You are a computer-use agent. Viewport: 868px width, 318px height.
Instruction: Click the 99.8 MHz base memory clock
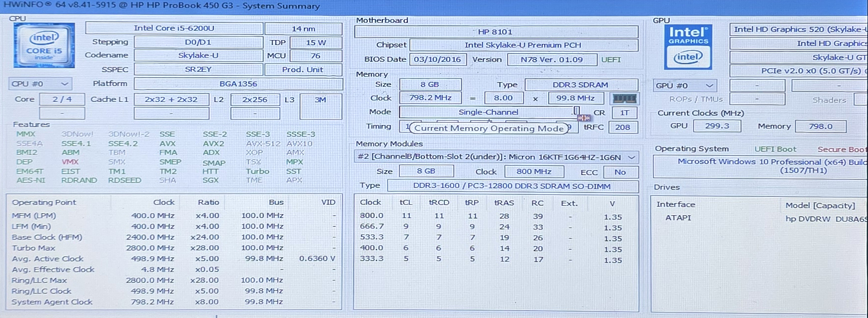pyautogui.click(x=575, y=98)
